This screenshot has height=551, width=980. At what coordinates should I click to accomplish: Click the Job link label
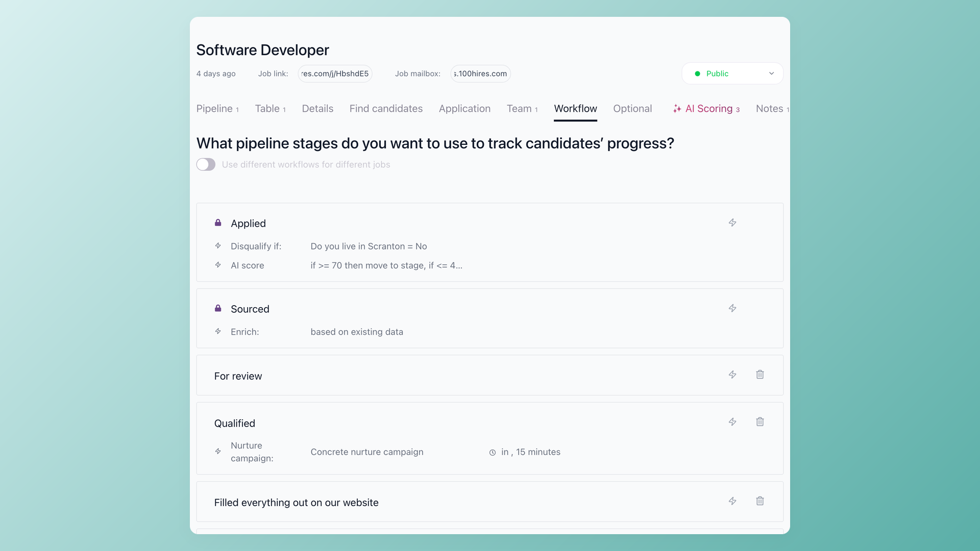point(273,73)
